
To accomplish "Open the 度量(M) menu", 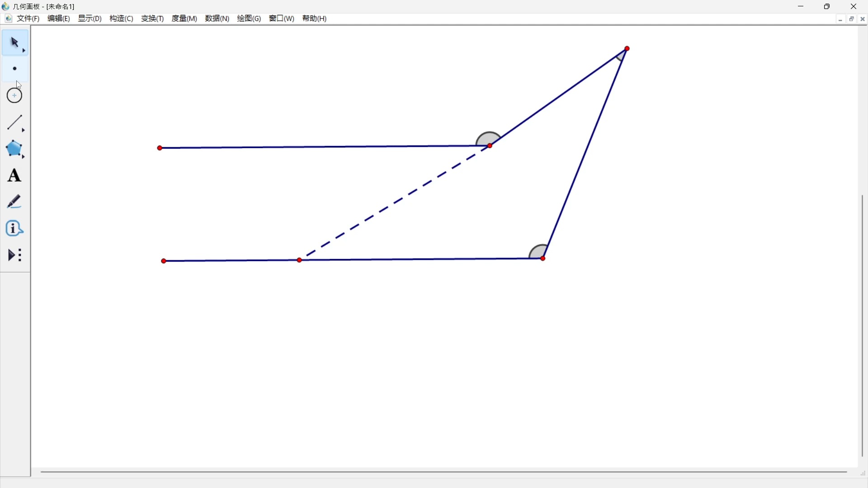I will click(184, 19).
